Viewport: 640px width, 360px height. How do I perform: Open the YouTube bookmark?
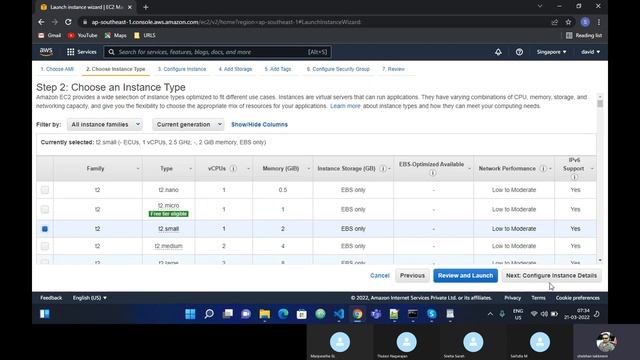[82, 36]
